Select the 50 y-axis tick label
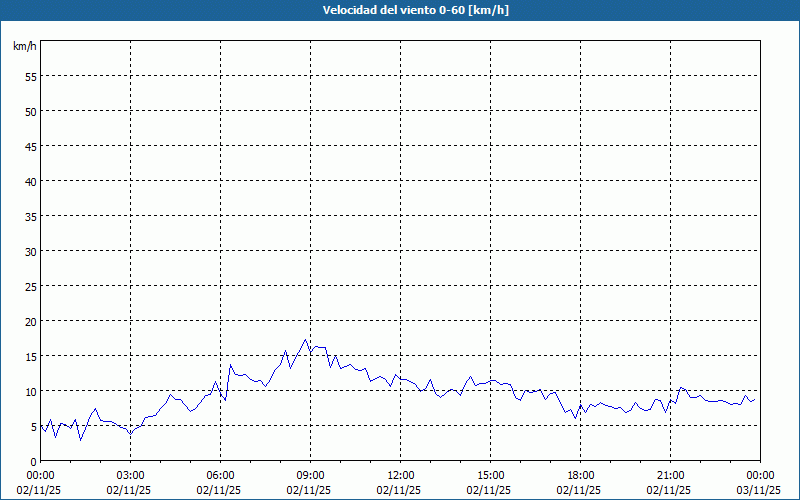This screenshot has height=500, width=800. pos(31,111)
